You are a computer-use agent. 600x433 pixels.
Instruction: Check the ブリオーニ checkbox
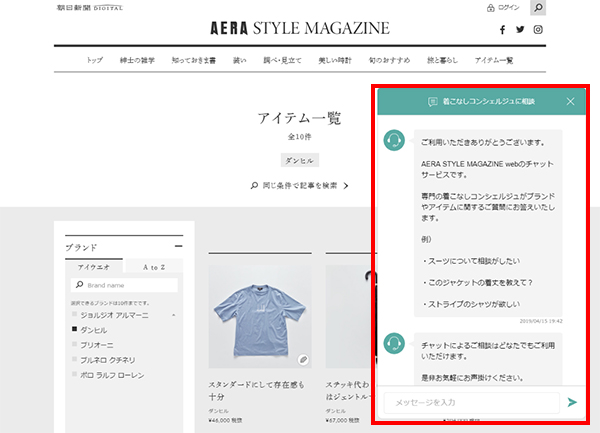[x=75, y=344]
